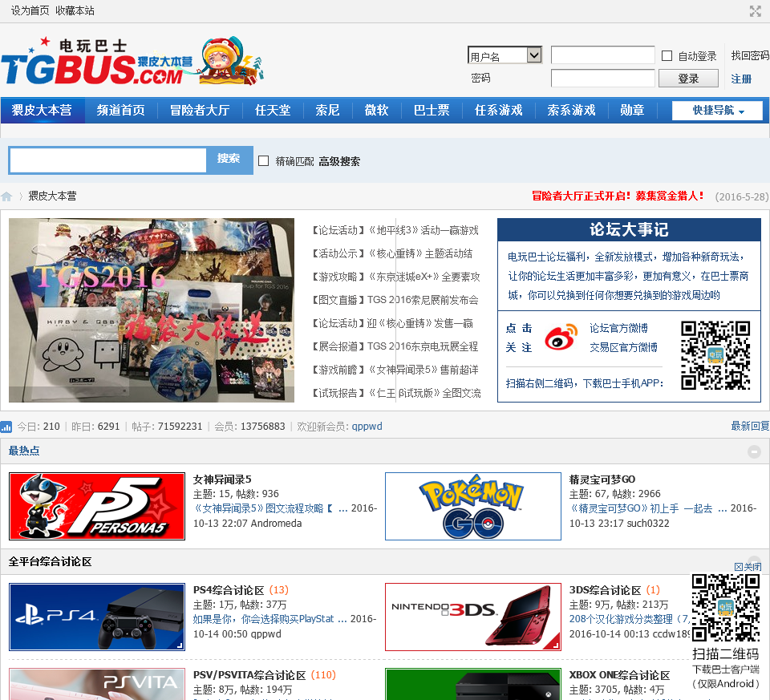Click the QR code in the 论坛大事记 panel

click(715, 355)
